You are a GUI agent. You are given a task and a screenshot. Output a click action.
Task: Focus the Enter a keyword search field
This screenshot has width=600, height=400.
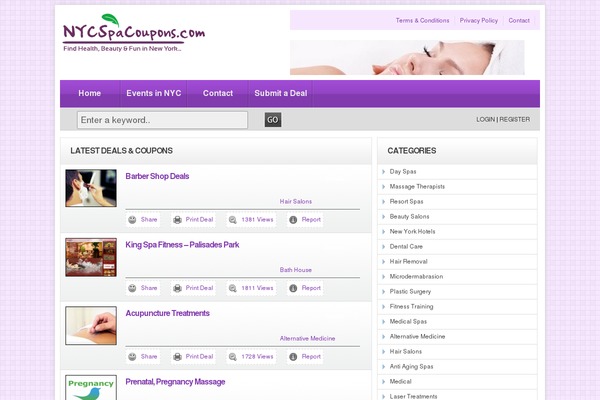pos(162,120)
